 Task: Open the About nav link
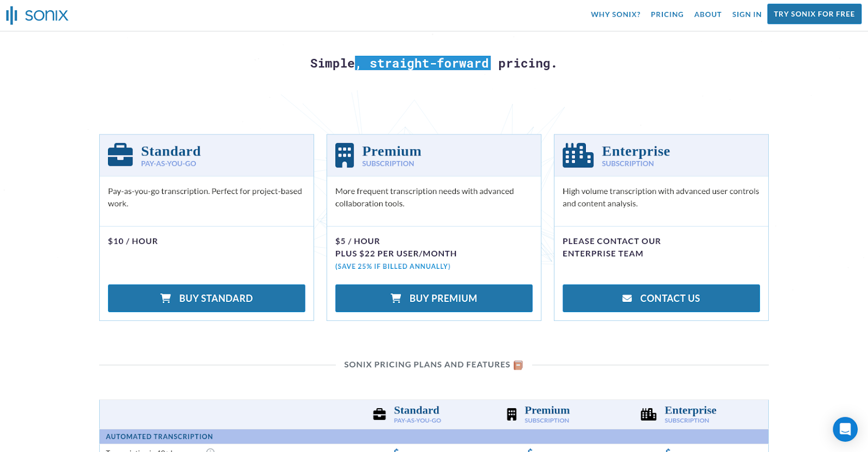coord(707,15)
